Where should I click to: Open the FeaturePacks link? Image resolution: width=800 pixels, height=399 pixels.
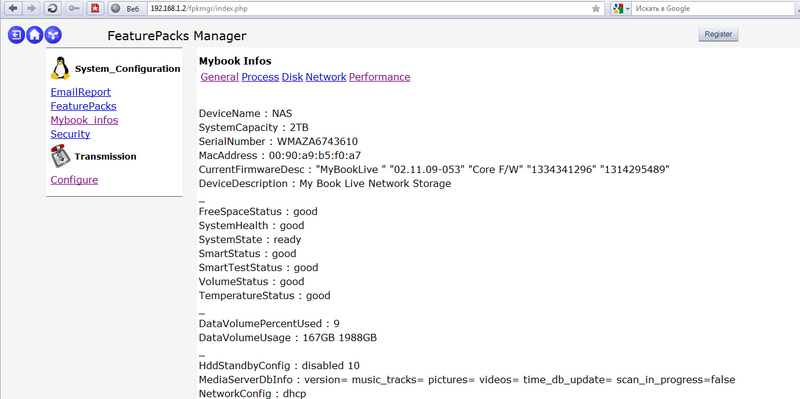(83, 106)
